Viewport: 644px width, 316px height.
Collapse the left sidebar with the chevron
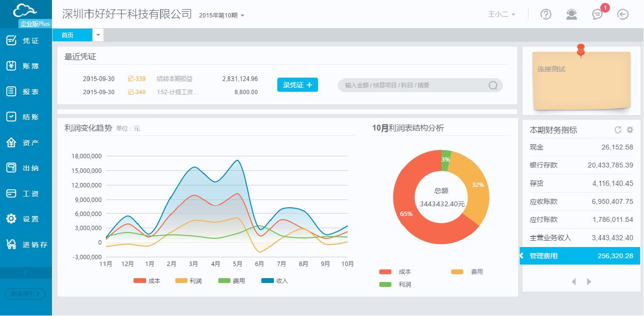[x=26, y=273]
